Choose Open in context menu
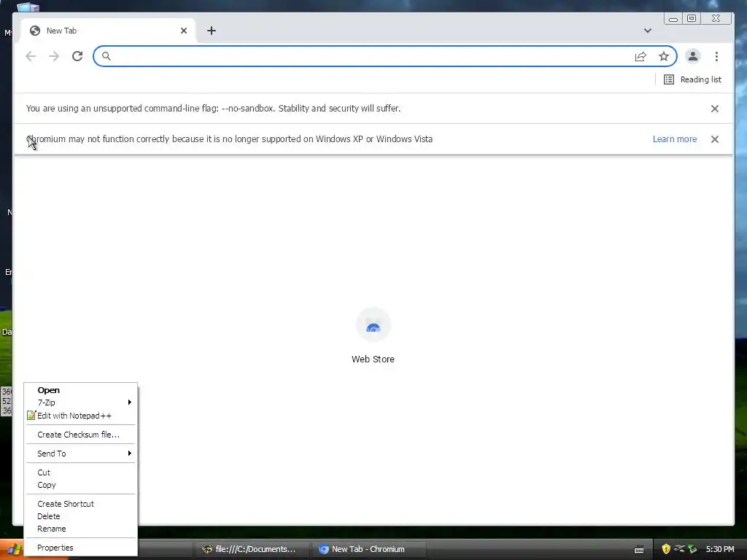 click(80, 390)
